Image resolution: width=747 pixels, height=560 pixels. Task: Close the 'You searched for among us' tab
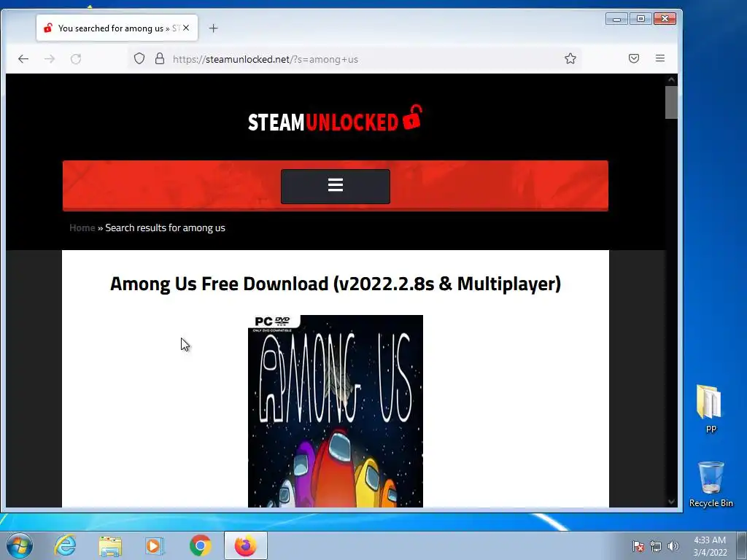[x=186, y=28]
